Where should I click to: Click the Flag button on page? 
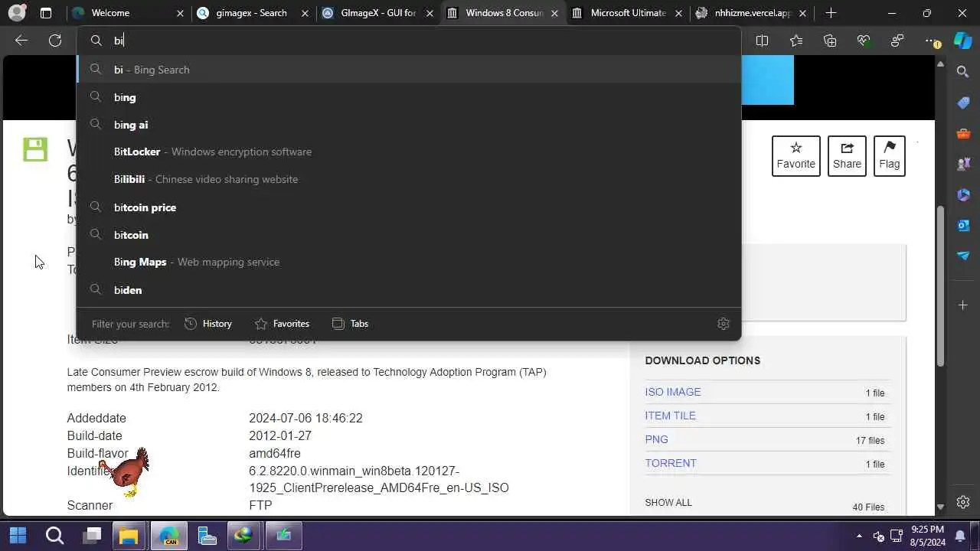(x=890, y=156)
